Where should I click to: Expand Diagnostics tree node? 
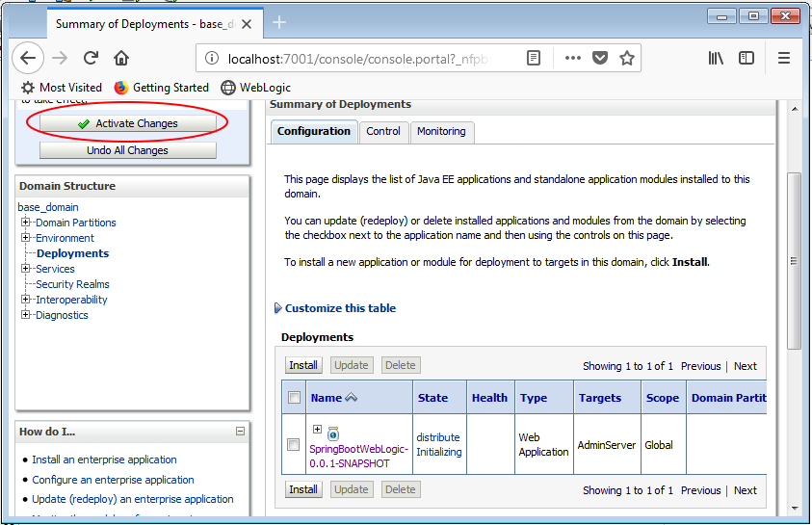click(x=25, y=315)
